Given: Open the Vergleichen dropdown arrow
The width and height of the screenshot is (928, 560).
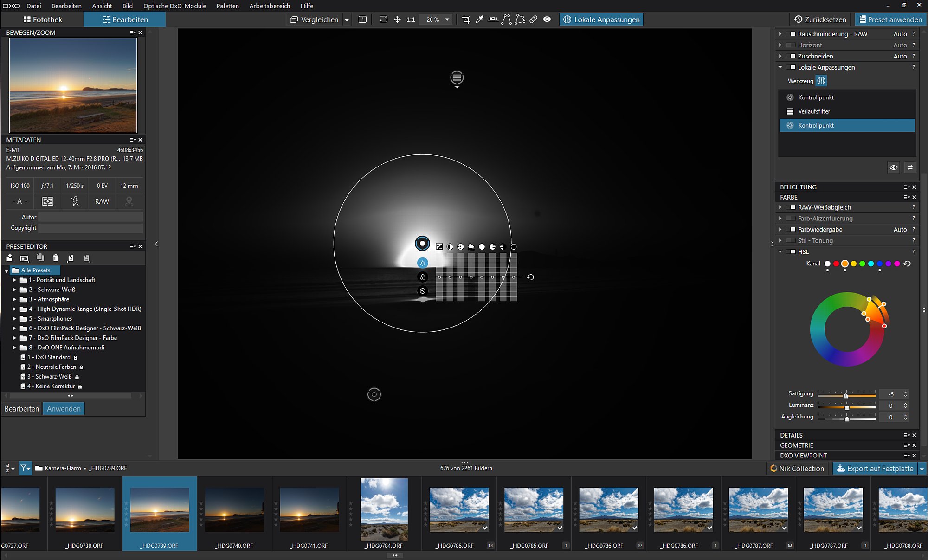Looking at the screenshot, I should (347, 20).
